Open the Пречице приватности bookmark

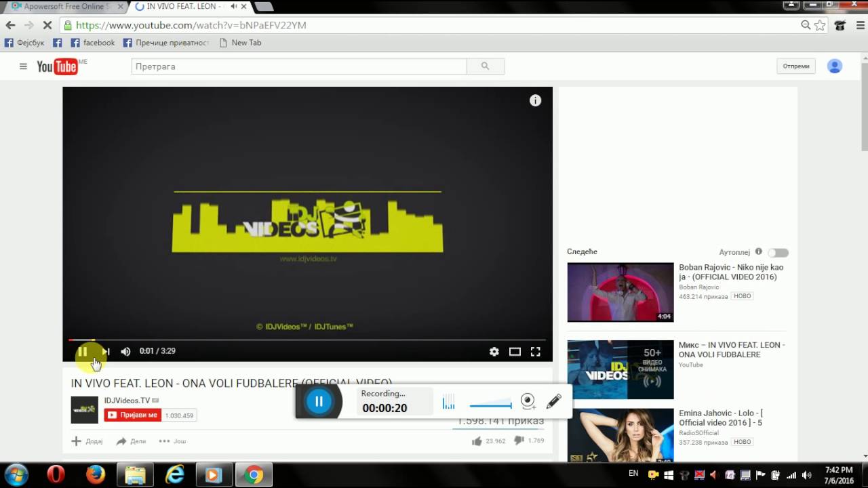(166, 43)
